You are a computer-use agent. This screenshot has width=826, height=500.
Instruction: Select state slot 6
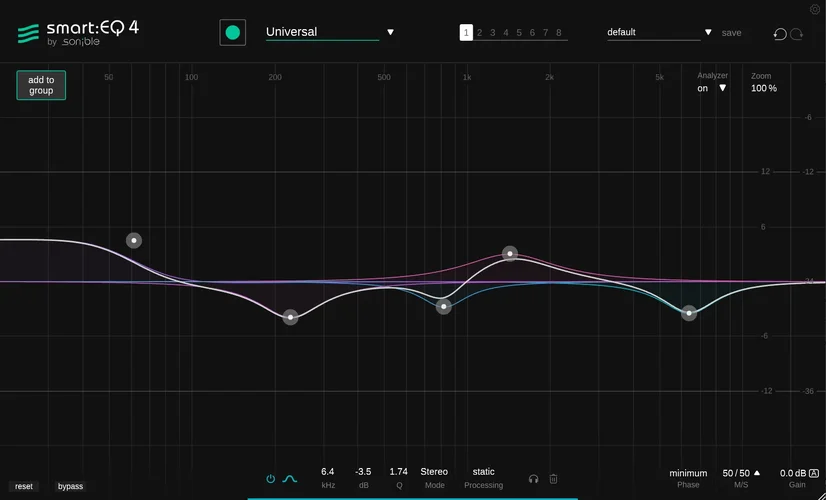(x=532, y=33)
